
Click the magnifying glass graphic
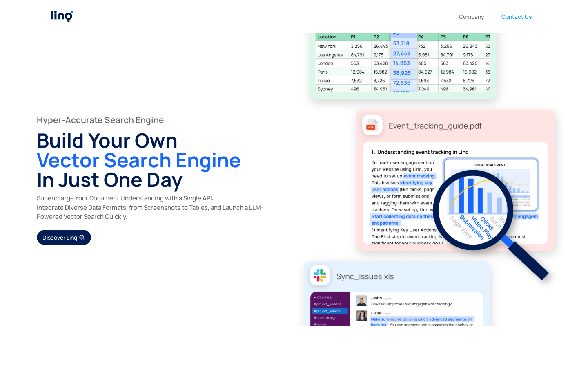[x=490, y=224]
